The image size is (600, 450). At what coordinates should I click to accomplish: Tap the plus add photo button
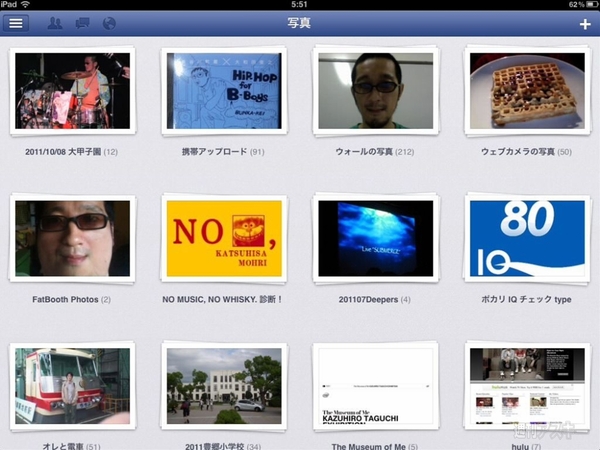click(x=585, y=24)
